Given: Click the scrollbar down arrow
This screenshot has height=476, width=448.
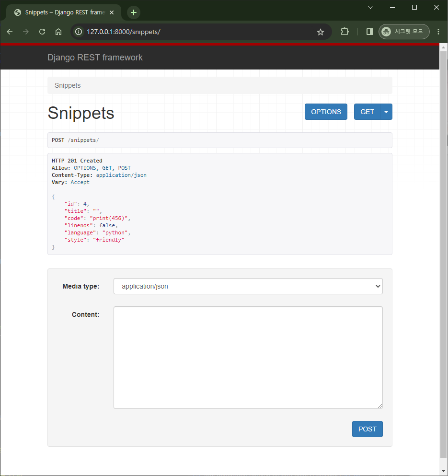Looking at the screenshot, I should point(443,472).
